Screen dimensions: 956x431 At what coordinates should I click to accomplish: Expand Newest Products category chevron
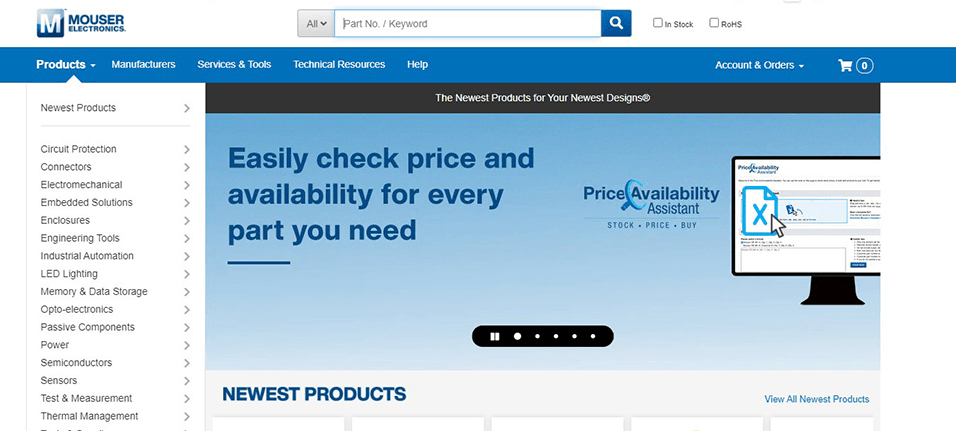point(187,109)
